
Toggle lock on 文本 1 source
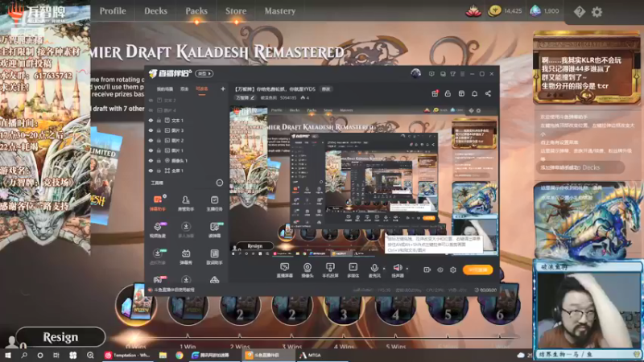click(x=159, y=120)
